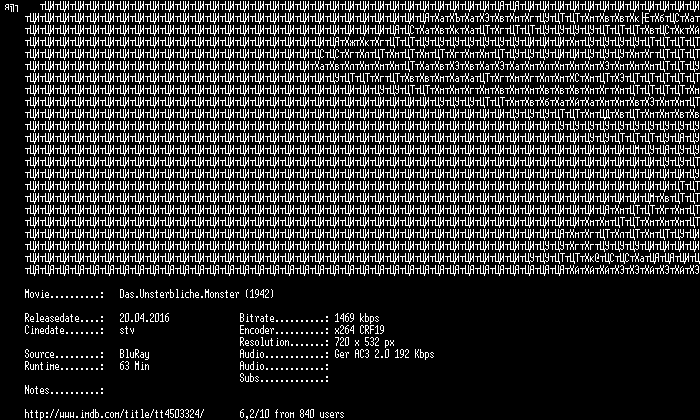Screen dimensions: 700x420
Task: Click the 63 Min runtime value
Action: (134, 366)
